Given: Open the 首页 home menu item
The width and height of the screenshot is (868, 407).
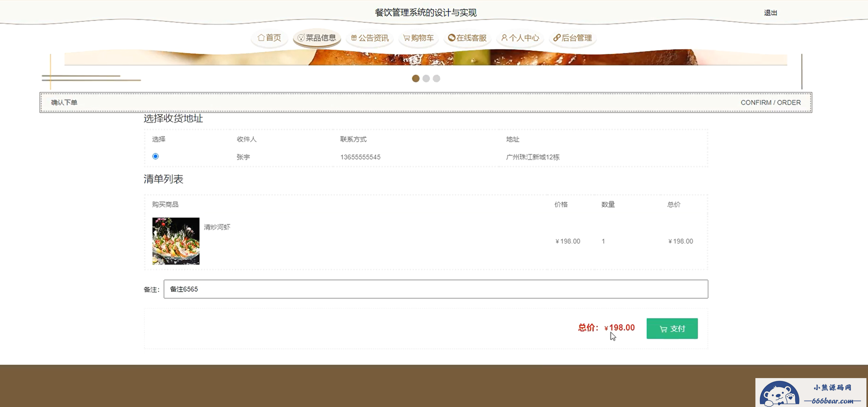Looking at the screenshot, I should coord(269,38).
